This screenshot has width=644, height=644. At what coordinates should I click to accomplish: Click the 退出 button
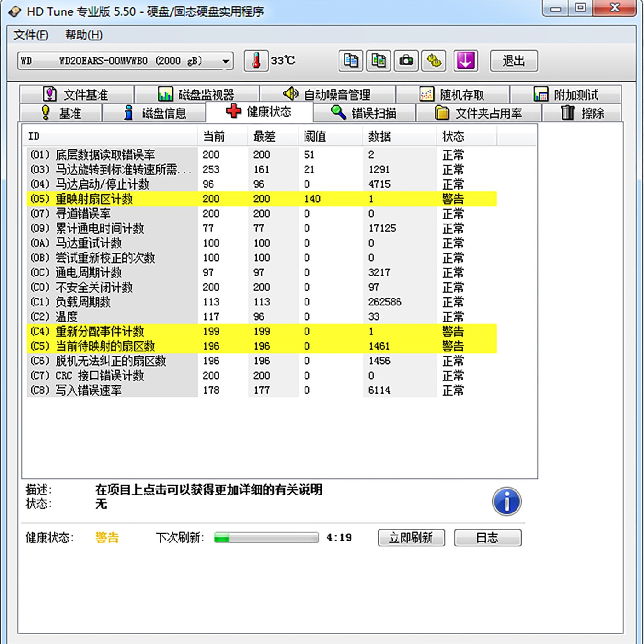point(514,61)
